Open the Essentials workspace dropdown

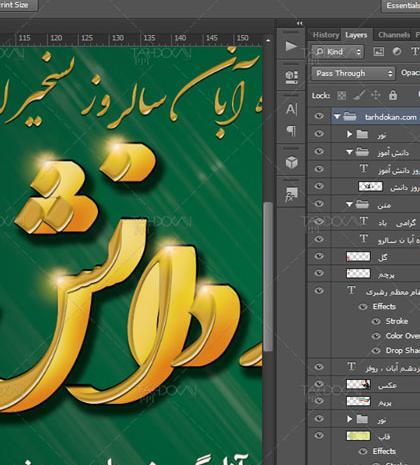(401, 6)
